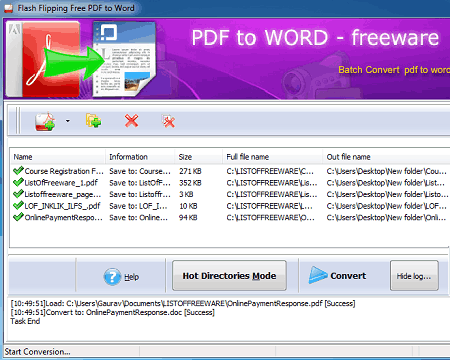This screenshot has height=360, width=450.
Task: Open the Add PDF dropdown arrow
Action: (x=68, y=121)
